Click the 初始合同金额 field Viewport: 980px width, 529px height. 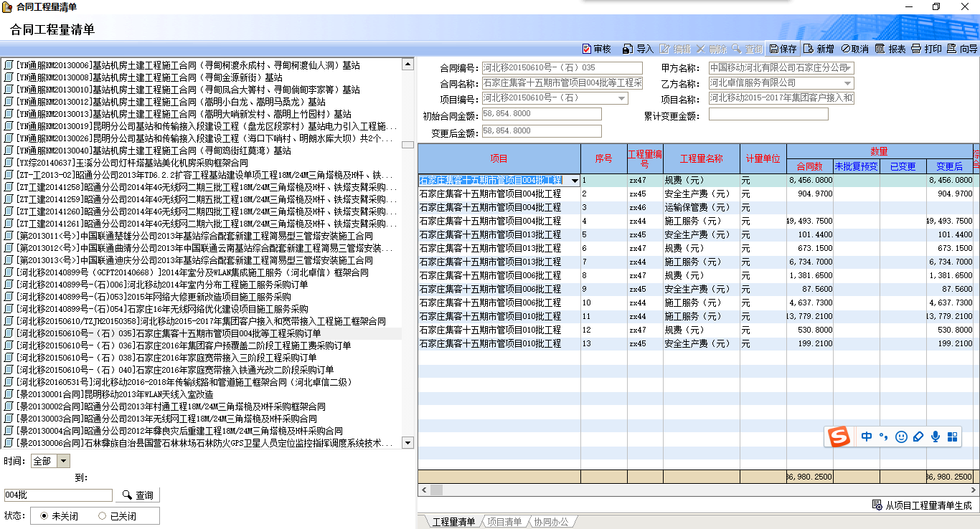point(542,114)
